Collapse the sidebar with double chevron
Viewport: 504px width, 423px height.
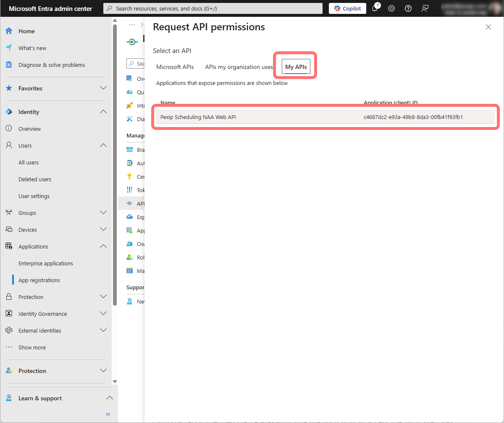point(108,414)
